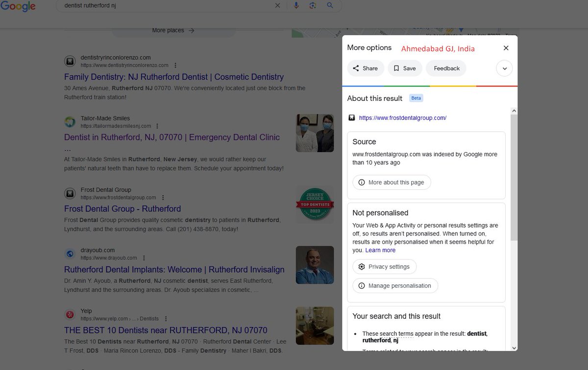The image size is (588, 370).
Task: Open Rutherford Dental Implants result
Action: point(174,270)
